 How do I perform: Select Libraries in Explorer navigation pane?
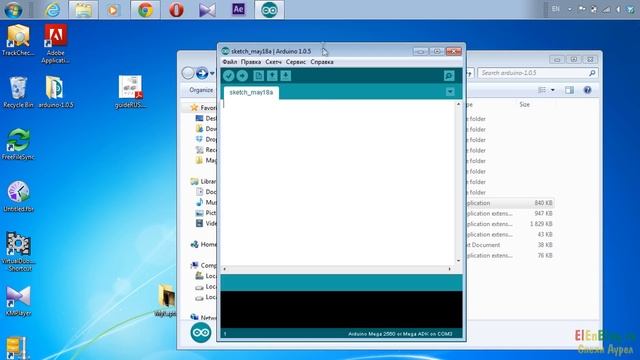203,181
